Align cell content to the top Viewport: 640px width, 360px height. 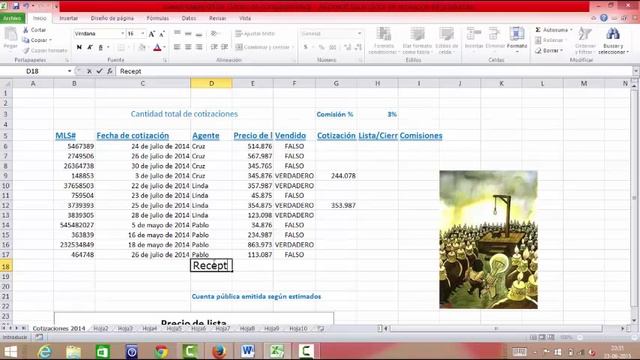177,33
